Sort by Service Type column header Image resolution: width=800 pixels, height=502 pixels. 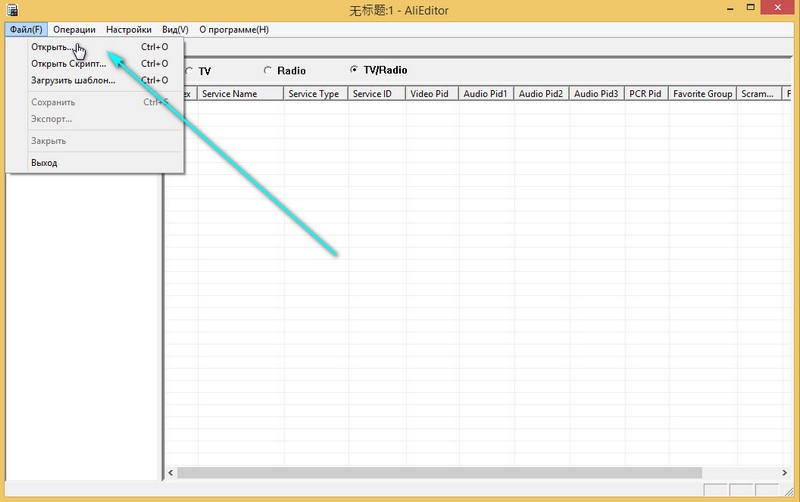pyautogui.click(x=316, y=94)
